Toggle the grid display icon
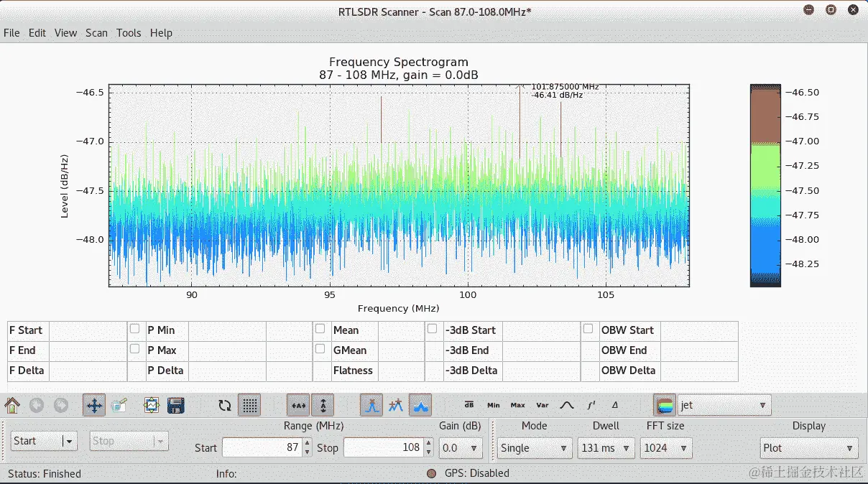Image resolution: width=868 pixels, height=484 pixels. pos(249,405)
